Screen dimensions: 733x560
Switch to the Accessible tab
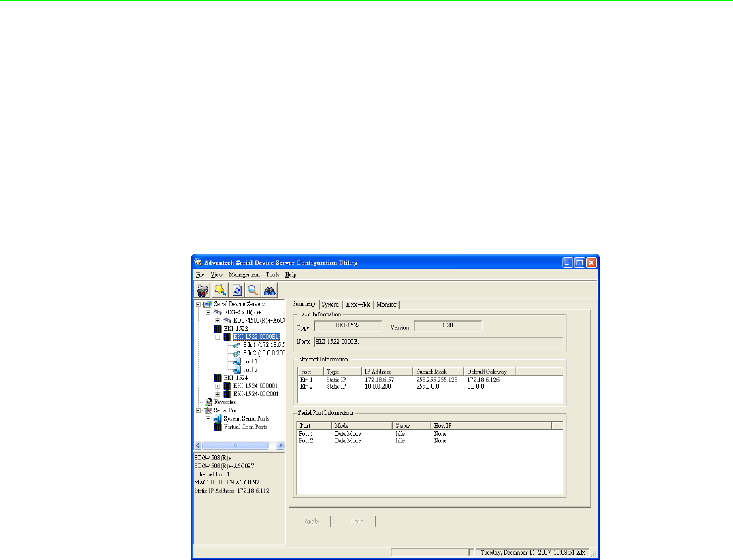[x=358, y=305]
